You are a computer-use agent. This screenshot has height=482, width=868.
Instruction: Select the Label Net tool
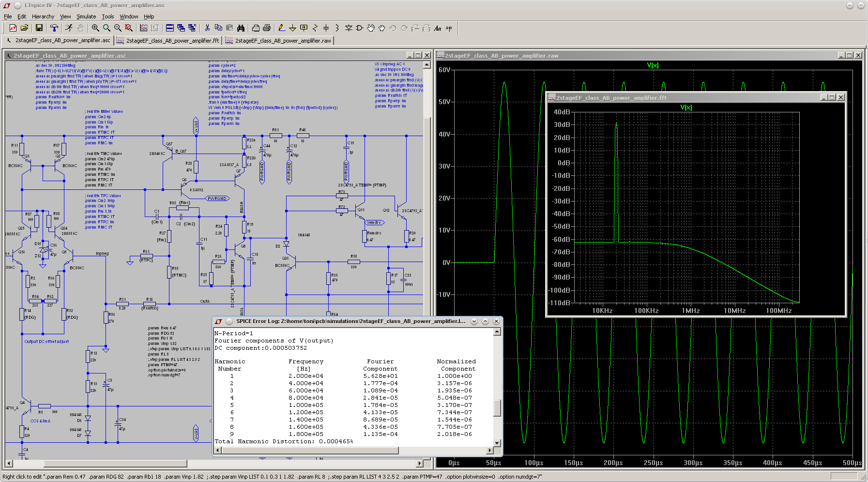pyautogui.click(x=304, y=28)
